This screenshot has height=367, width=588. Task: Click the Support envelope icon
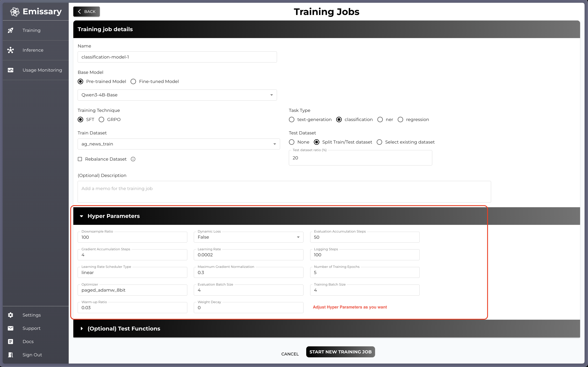[x=10, y=328]
